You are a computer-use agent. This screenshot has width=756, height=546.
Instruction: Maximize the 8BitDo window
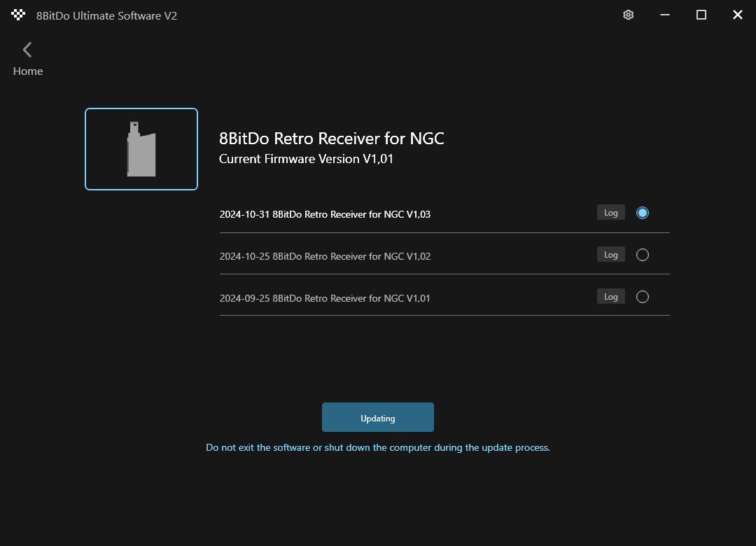tap(701, 15)
